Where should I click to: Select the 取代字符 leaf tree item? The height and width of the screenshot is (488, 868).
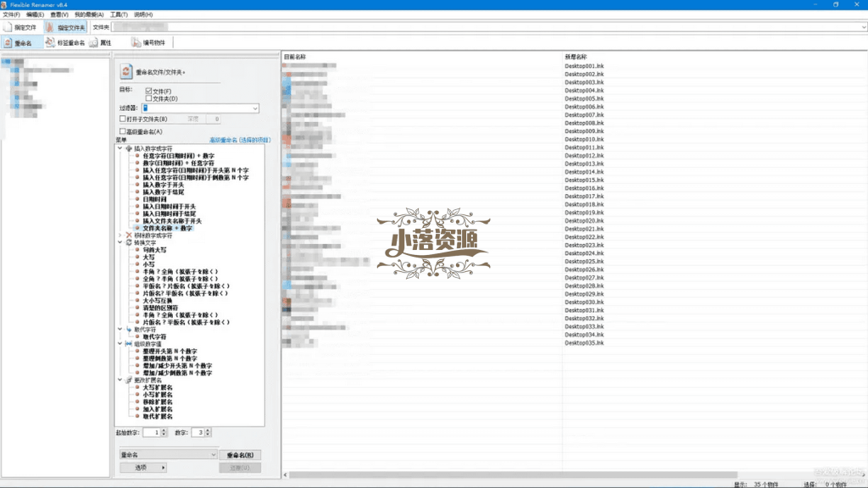pyautogui.click(x=154, y=336)
